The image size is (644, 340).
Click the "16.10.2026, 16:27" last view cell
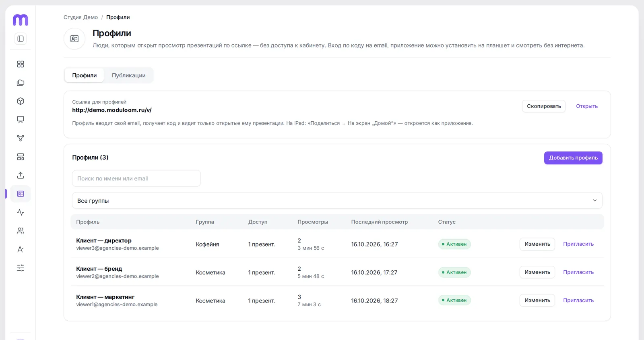pos(374,244)
